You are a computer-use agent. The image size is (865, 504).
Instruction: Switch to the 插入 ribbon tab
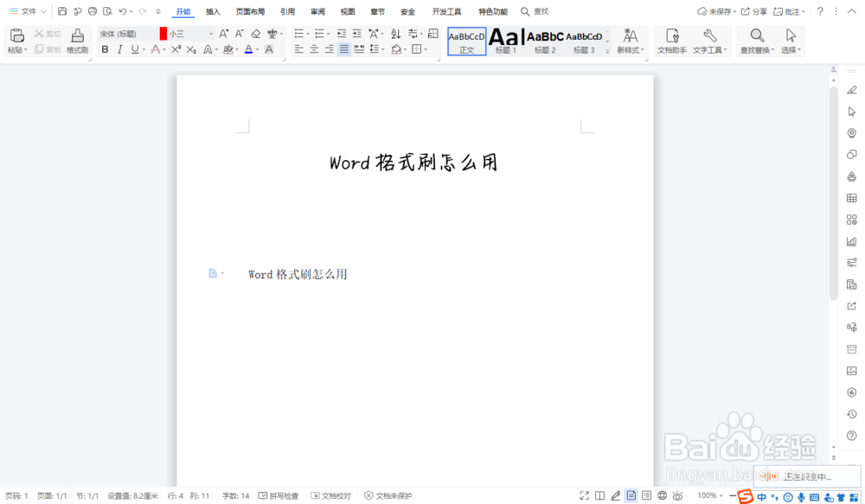click(213, 11)
